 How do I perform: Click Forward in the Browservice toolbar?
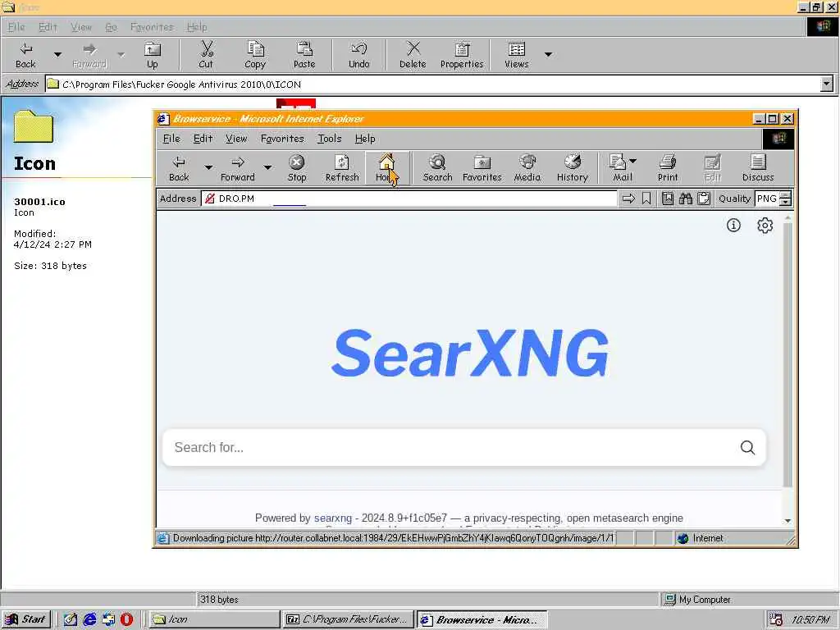click(x=238, y=168)
